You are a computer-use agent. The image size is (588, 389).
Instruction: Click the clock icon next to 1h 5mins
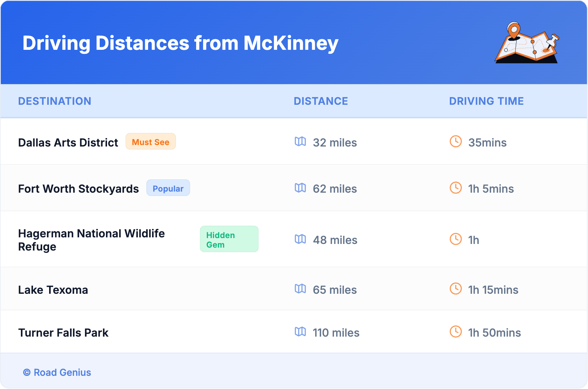456,188
